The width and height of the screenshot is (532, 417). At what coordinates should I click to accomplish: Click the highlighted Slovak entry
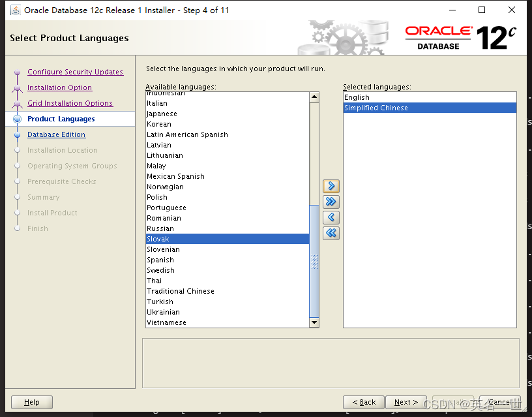click(x=228, y=239)
